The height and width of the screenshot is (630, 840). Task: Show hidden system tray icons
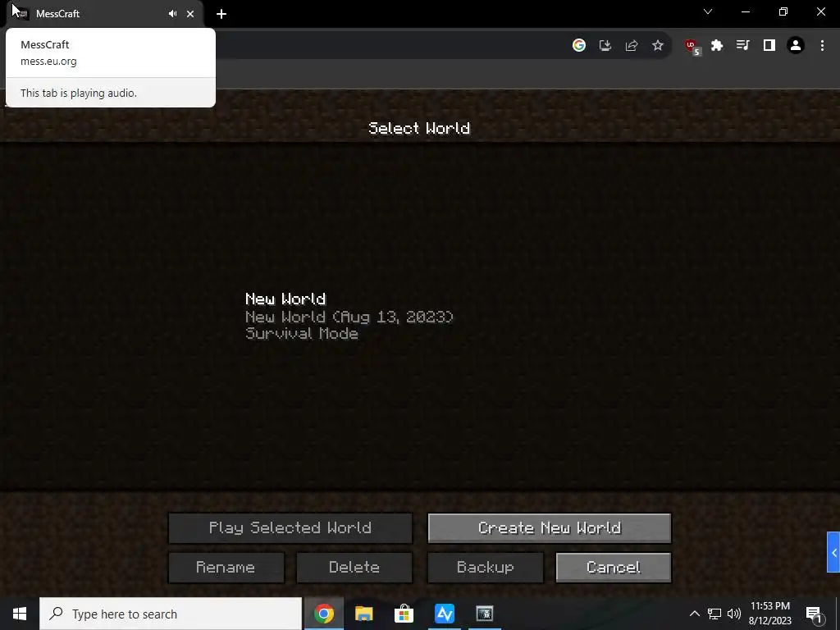694,614
